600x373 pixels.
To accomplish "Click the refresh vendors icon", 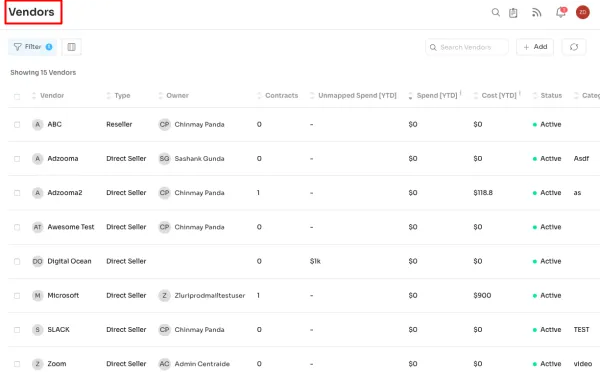I will pyautogui.click(x=574, y=47).
